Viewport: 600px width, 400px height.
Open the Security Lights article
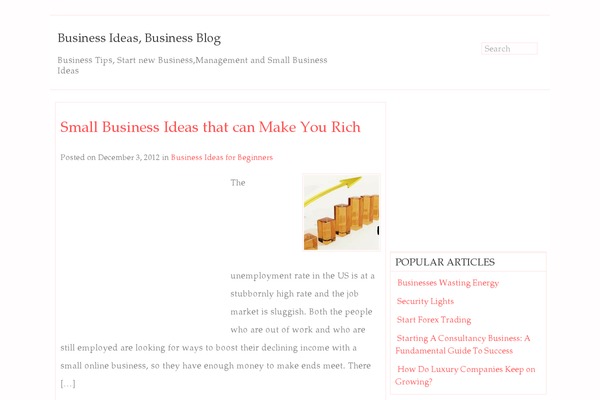point(425,301)
